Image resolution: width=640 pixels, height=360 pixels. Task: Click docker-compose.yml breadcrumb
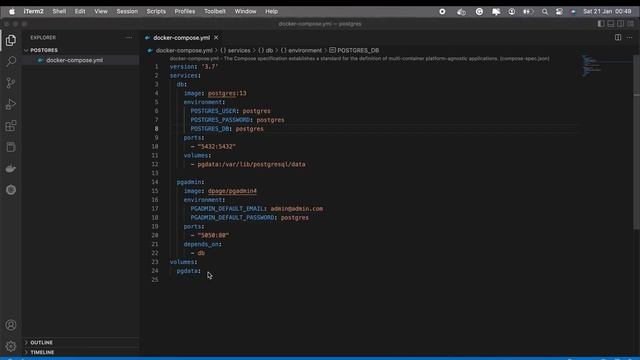[x=184, y=50]
